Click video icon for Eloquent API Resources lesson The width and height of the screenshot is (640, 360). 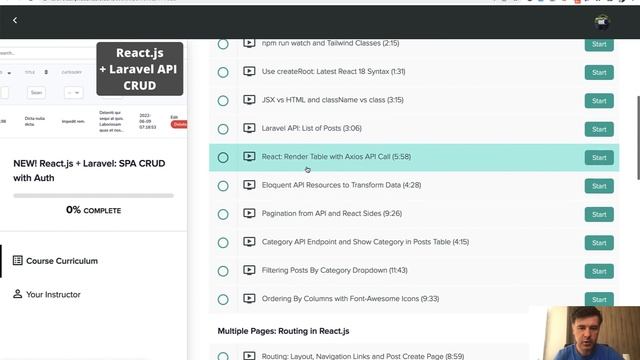249,185
